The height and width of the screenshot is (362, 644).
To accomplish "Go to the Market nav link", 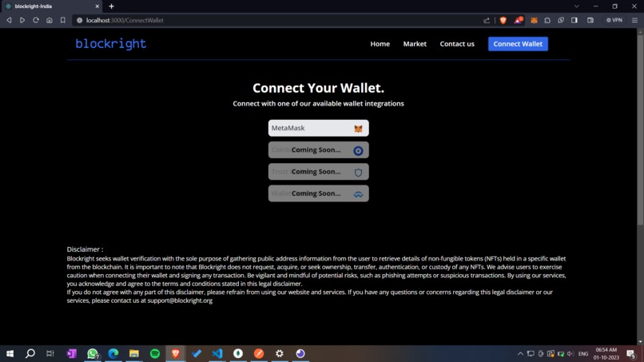I will tap(415, 44).
